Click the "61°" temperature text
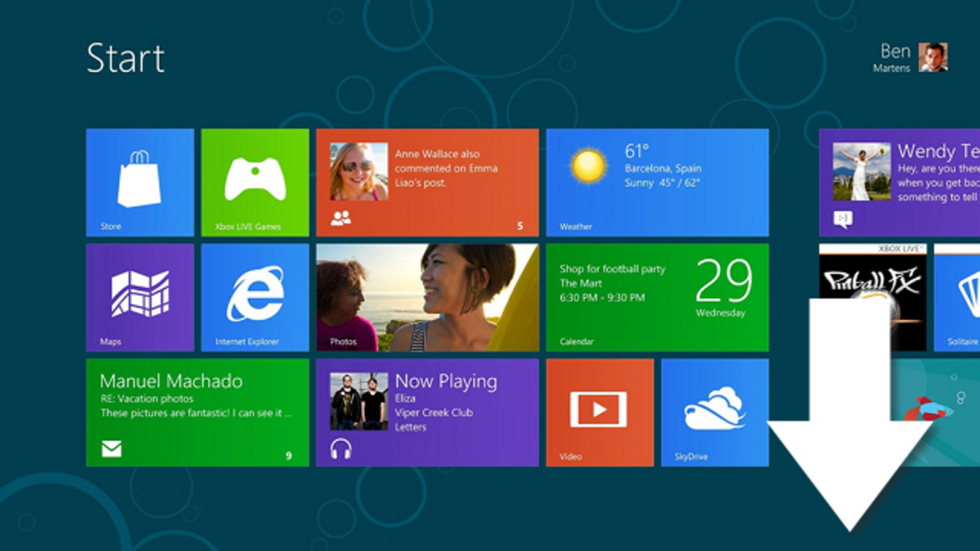Image resolution: width=980 pixels, height=551 pixels. [637, 151]
